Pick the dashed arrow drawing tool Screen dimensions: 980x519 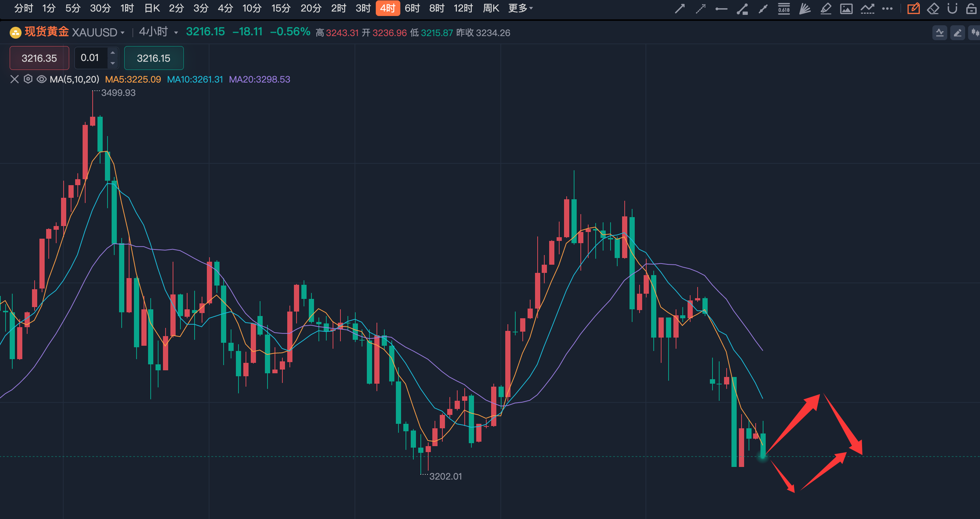pyautogui.click(x=700, y=8)
